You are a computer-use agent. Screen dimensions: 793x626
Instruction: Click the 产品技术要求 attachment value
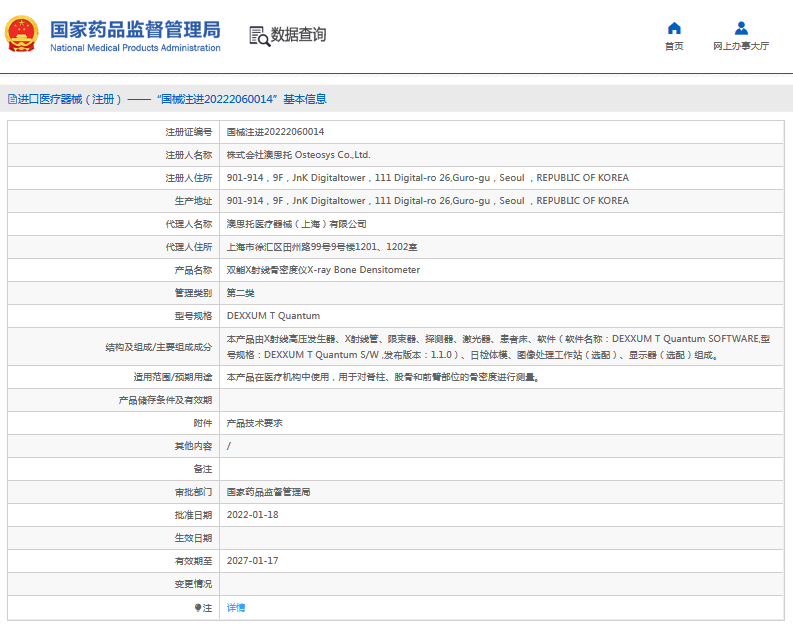click(254, 423)
